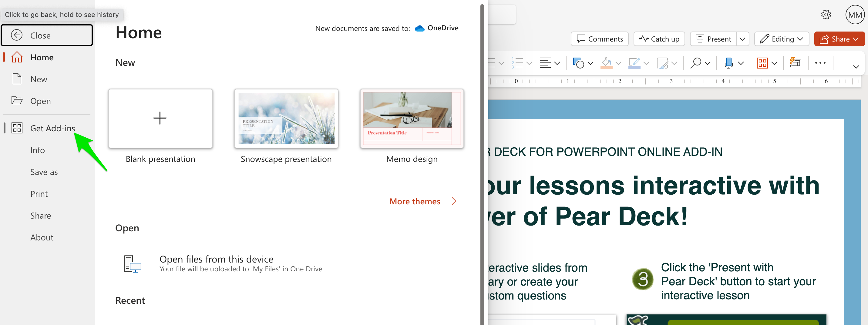Click the More themes link
The height and width of the screenshot is (325, 868).
pyautogui.click(x=415, y=201)
